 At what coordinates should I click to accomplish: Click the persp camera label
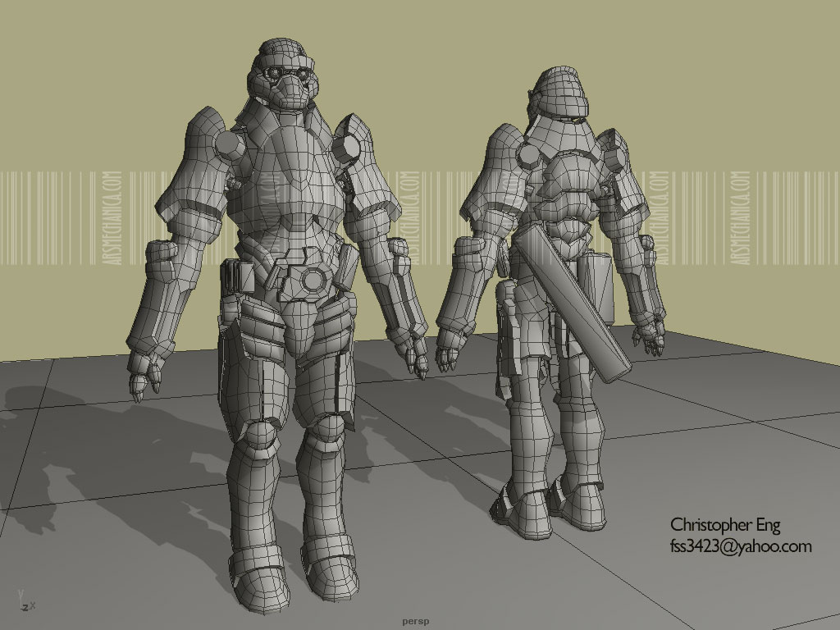click(x=416, y=621)
